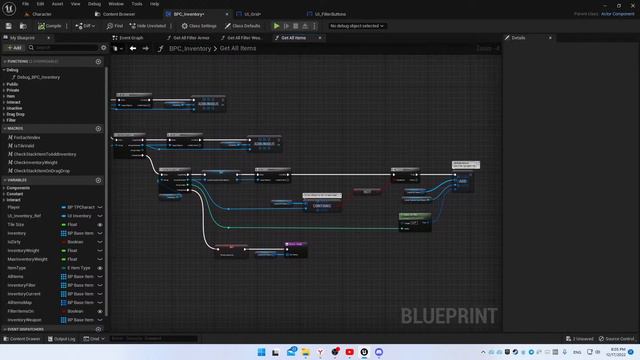Add a new function with plus icon
Screen dimensions: 640x360
(98, 62)
